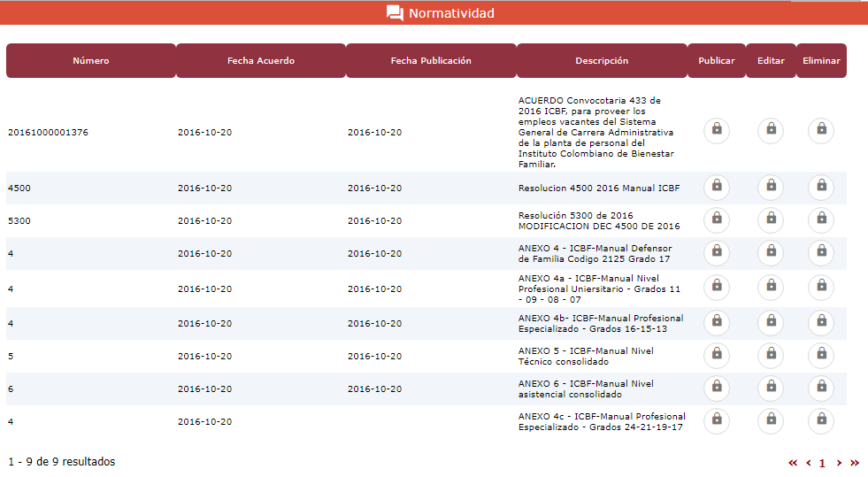Click the Editar lock icon for Resolución 5300

[771, 220]
